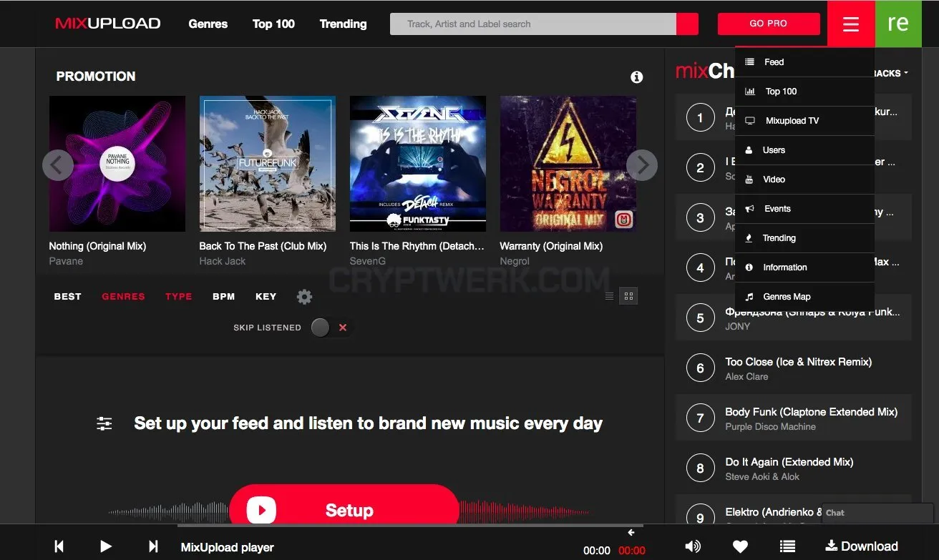This screenshot has height=560, width=939.
Task: Open Video from the dropdown menu
Action: tap(804, 180)
